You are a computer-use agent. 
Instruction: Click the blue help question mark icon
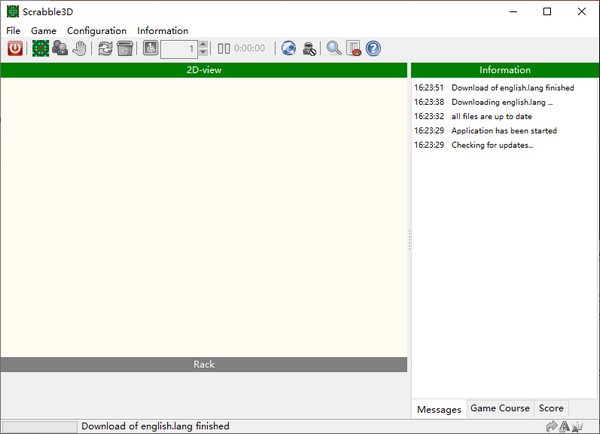point(373,48)
